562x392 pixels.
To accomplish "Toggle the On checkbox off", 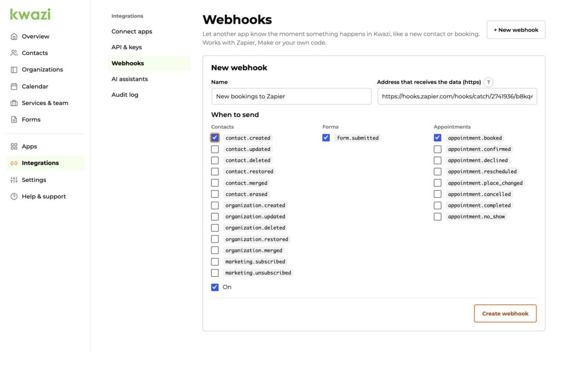I will 215,287.
